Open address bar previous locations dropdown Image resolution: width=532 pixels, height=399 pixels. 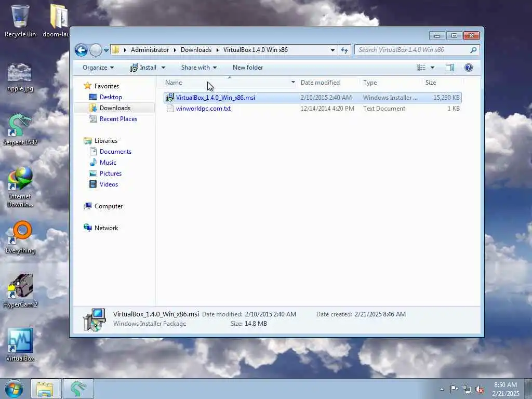(333, 50)
